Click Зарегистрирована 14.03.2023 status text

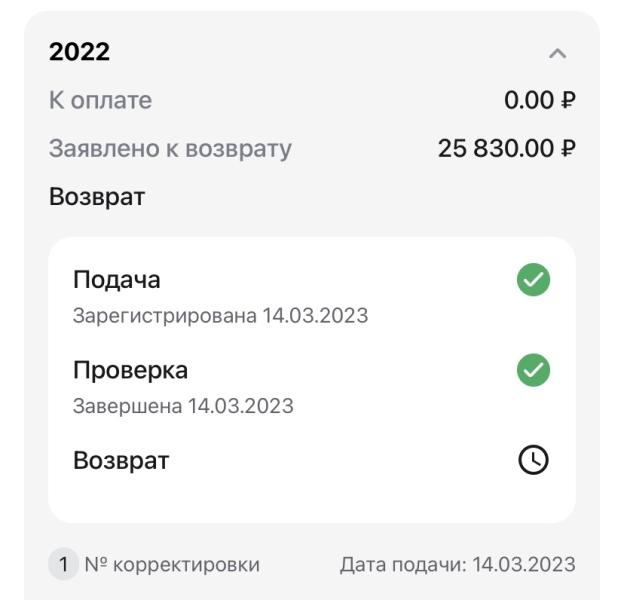(x=220, y=316)
